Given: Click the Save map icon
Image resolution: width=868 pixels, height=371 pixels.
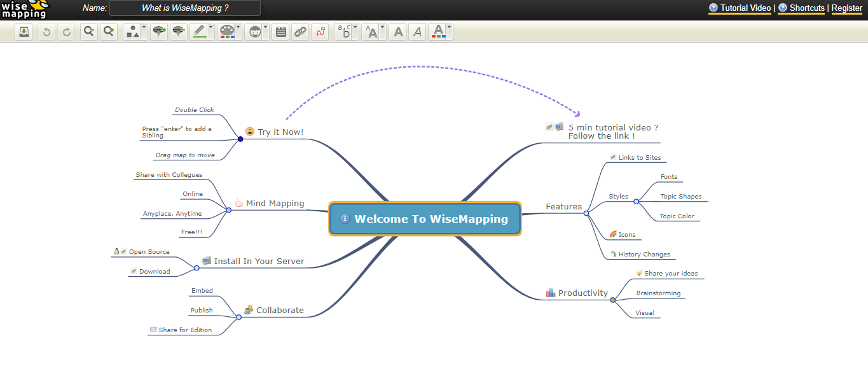Looking at the screenshot, I should click(24, 31).
